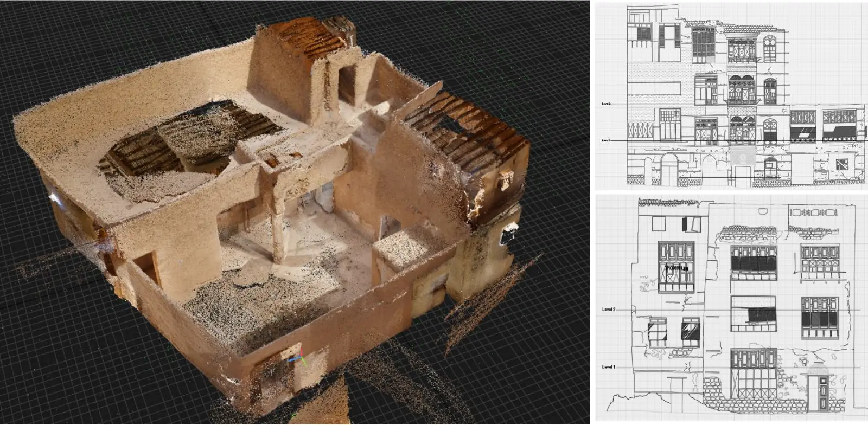This screenshot has height=425, width=868.
Task: Click the rightmost awning shopfront in upper elevation
Action: [839, 126]
